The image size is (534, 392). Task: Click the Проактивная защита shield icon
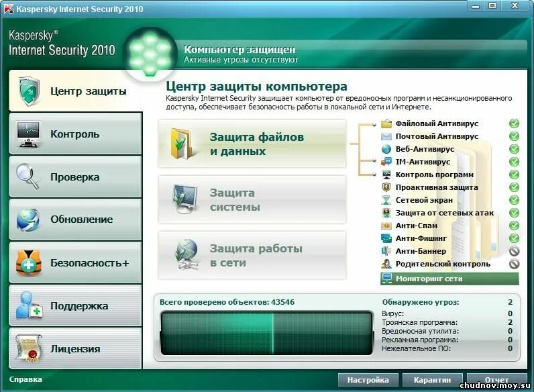pos(386,187)
